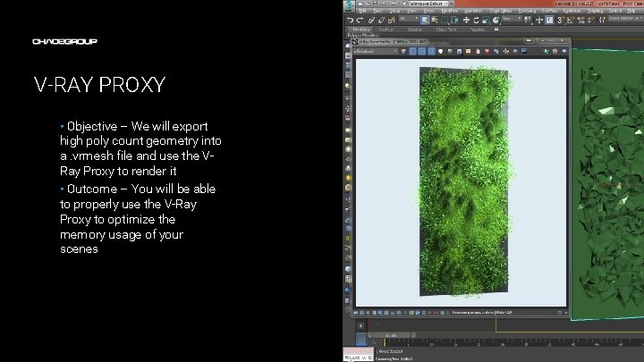Activate the Select and Manipulate tool
Screen dimensions: 644x362
click(539, 20)
